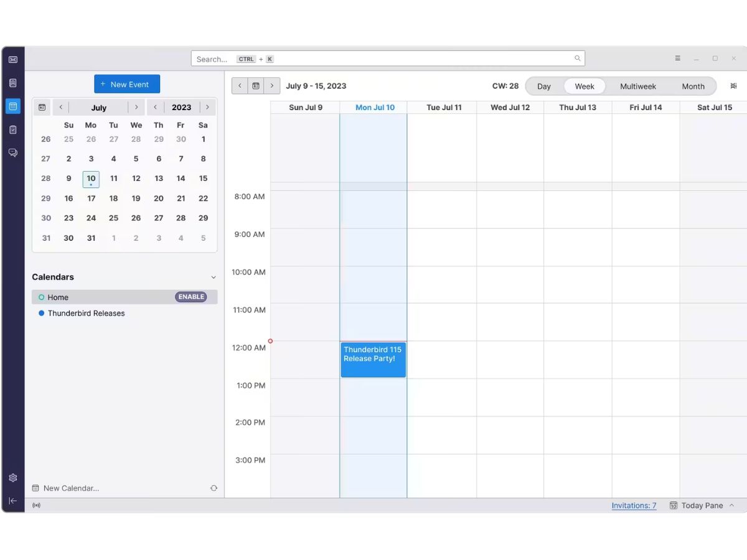Click the Thu Jul 13 column header

point(578,108)
